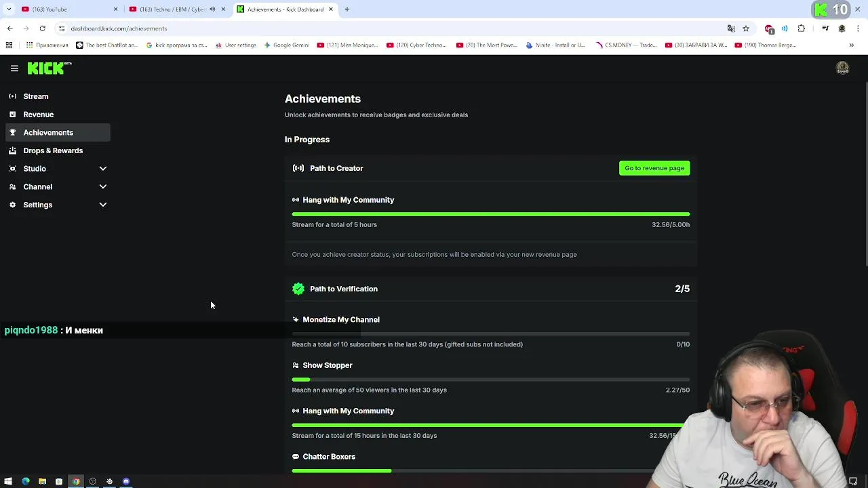Open the tab search dropdown
Image resolution: width=868 pixels, height=488 pixels.
[8, 9]
